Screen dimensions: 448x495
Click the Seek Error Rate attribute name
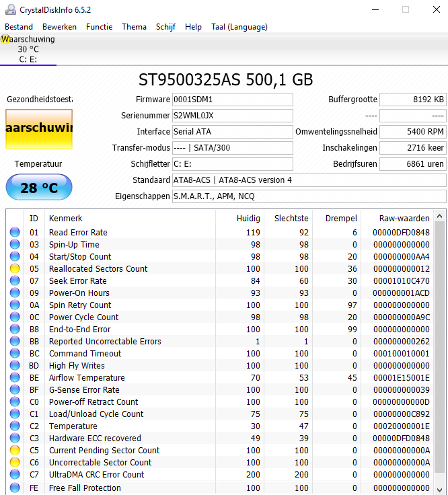77,280
